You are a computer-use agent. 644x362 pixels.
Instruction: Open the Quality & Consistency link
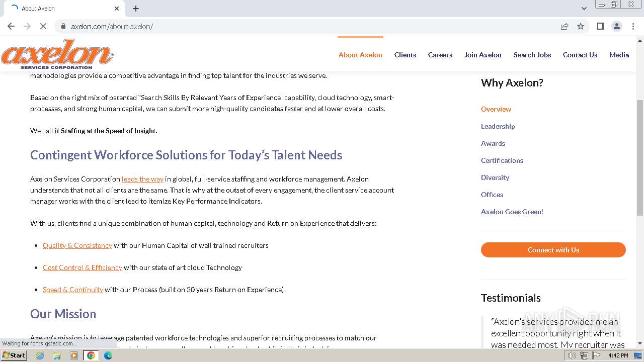(77, 245)
